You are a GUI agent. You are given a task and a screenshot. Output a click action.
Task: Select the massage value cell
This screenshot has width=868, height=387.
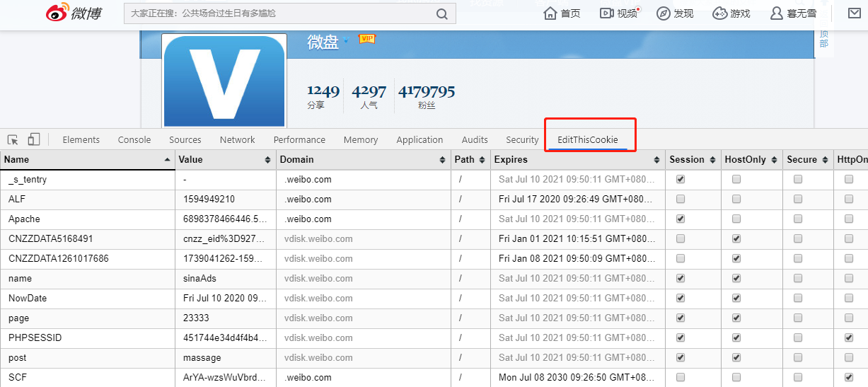225,358
